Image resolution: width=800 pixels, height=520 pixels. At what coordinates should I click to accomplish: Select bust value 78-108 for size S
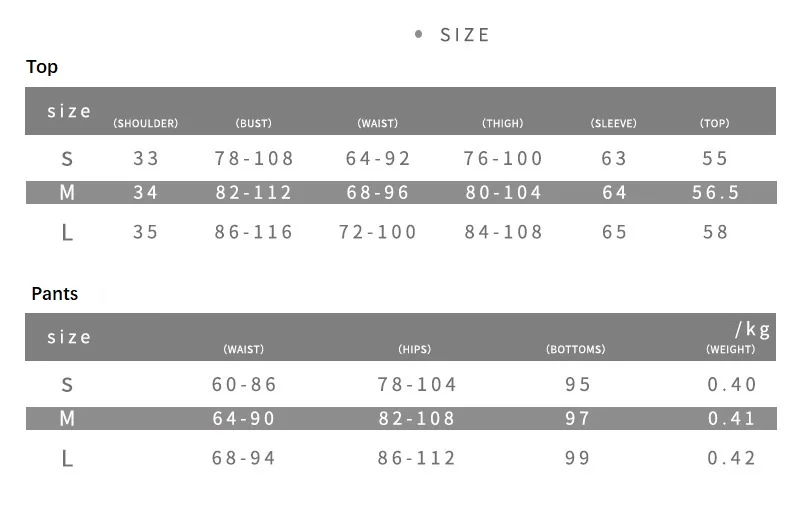click(254, 159)
